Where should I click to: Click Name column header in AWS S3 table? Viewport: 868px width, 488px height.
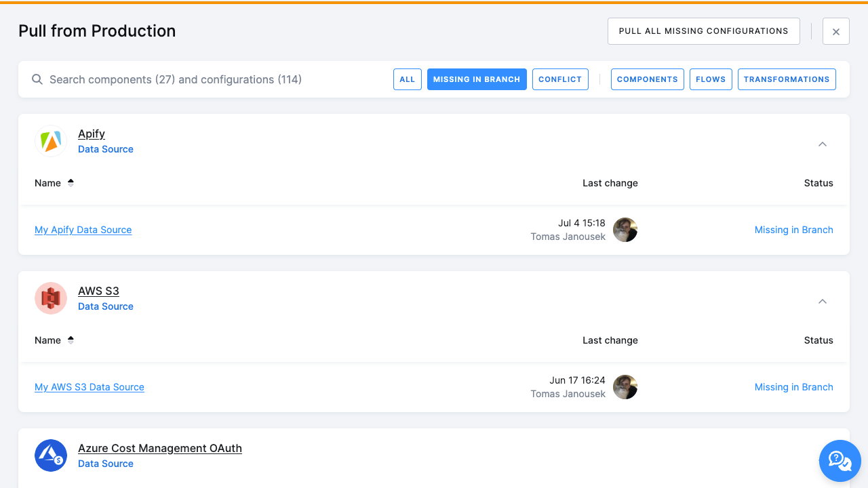click(x=47, y=340)
